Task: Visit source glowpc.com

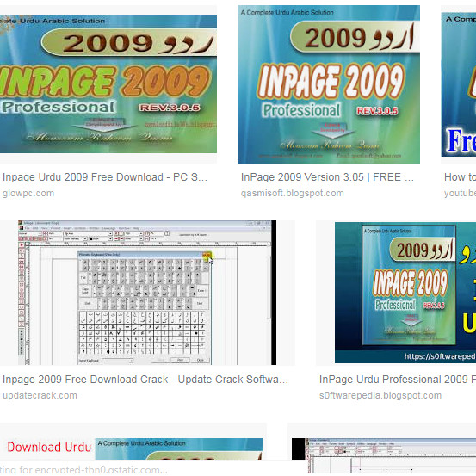Action: [28, 193]
